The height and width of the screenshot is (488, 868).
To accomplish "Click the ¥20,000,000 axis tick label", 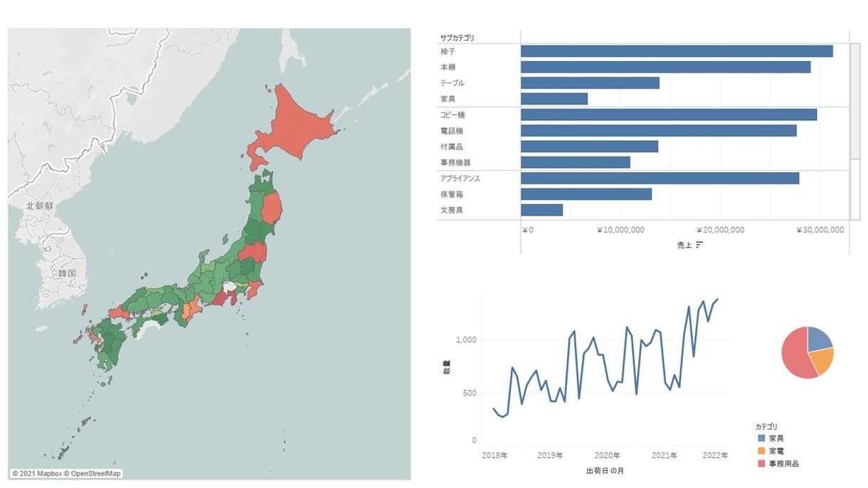I will click(x=720, y=230).
